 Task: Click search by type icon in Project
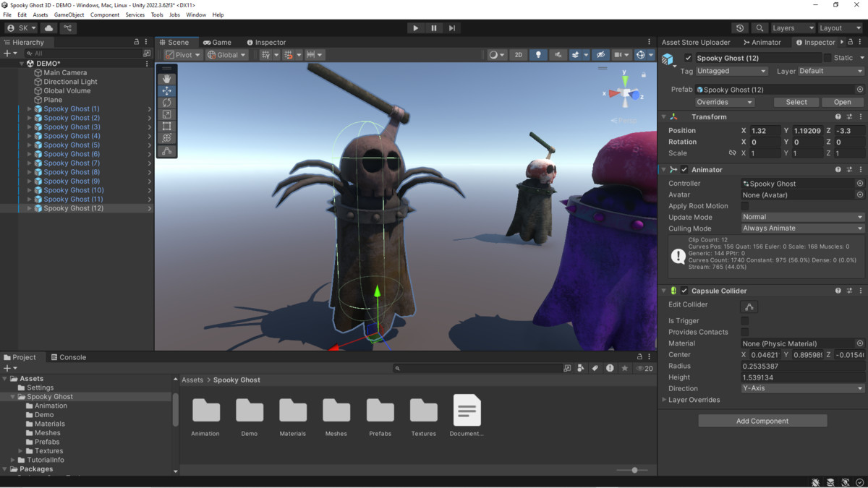581,368
